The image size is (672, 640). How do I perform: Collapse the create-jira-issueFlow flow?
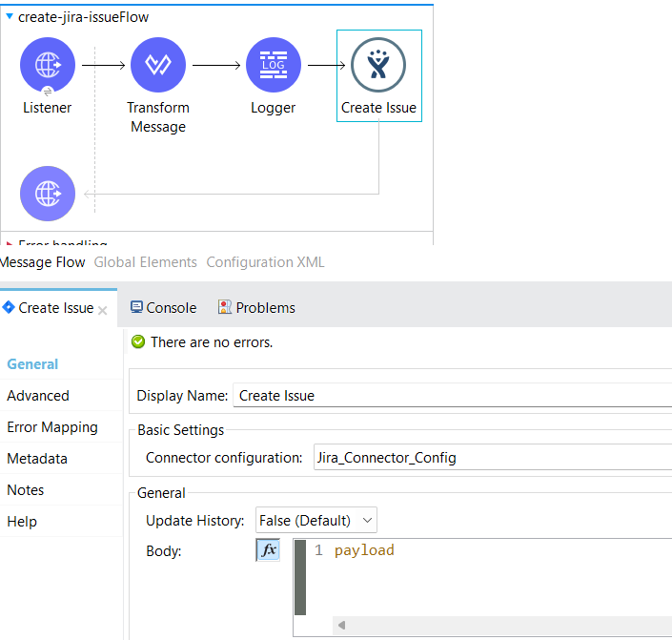pos(9,16)
